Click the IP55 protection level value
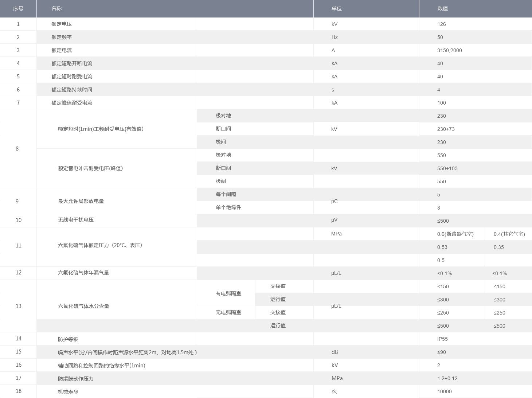The width and height of the screenshot is (532, 398). pyautogui.click(x=442, y=339)
